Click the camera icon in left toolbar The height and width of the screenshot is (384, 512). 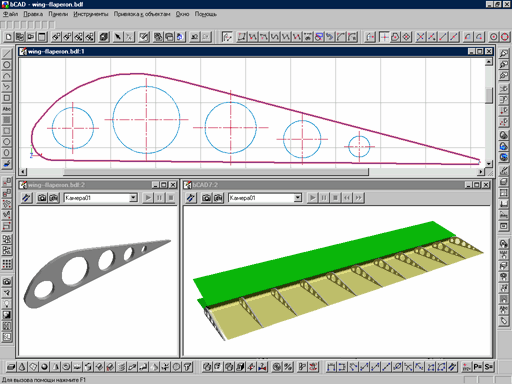(7, 282)
